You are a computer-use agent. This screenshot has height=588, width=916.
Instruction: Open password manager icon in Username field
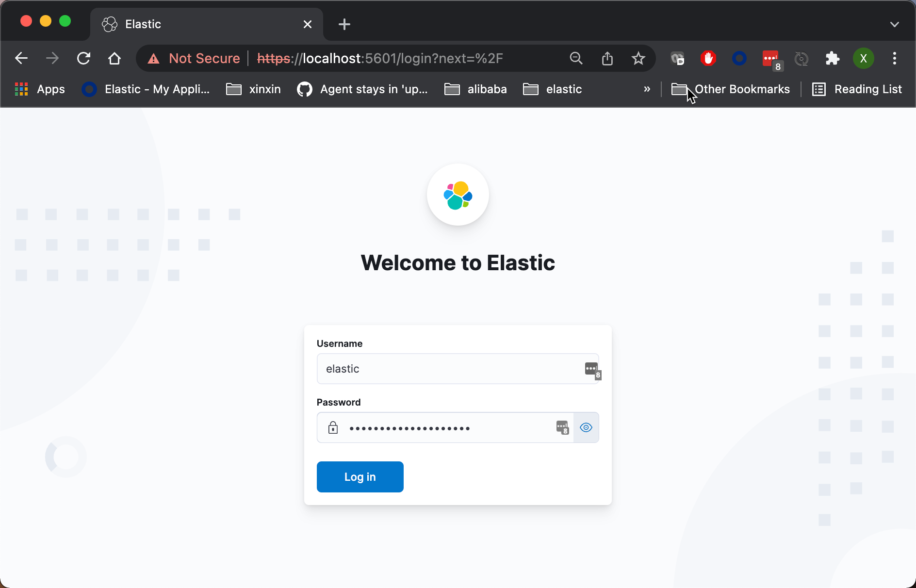592,370
